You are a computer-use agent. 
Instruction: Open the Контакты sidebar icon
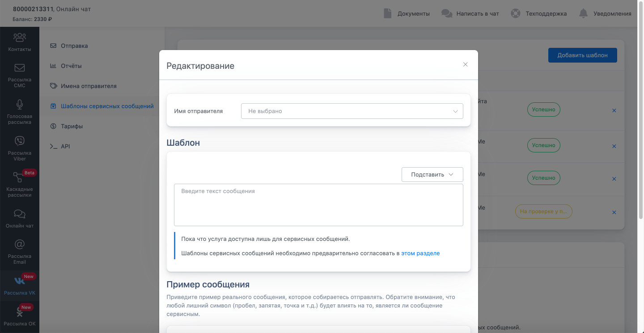[20, 38]
